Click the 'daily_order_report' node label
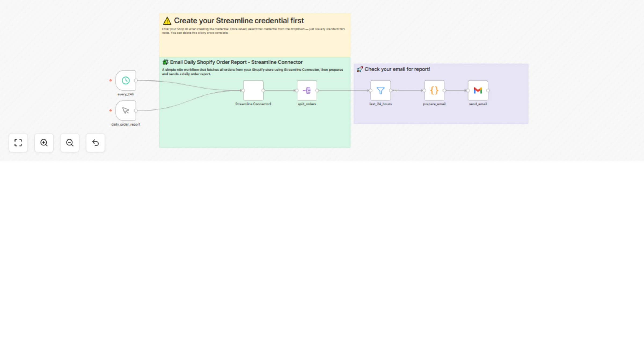This screenshot has height=338, width=644. point(126,124)
